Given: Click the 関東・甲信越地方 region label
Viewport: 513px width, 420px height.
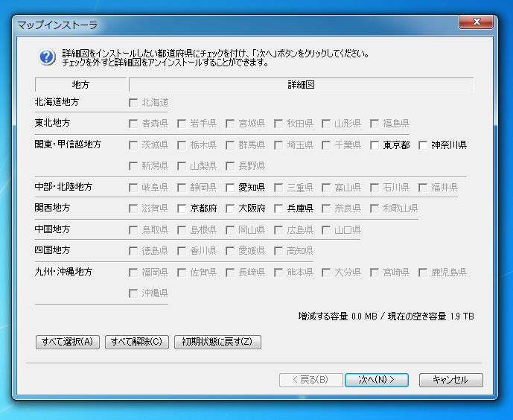Looking at the screenshot, I should tap(68, 144).
